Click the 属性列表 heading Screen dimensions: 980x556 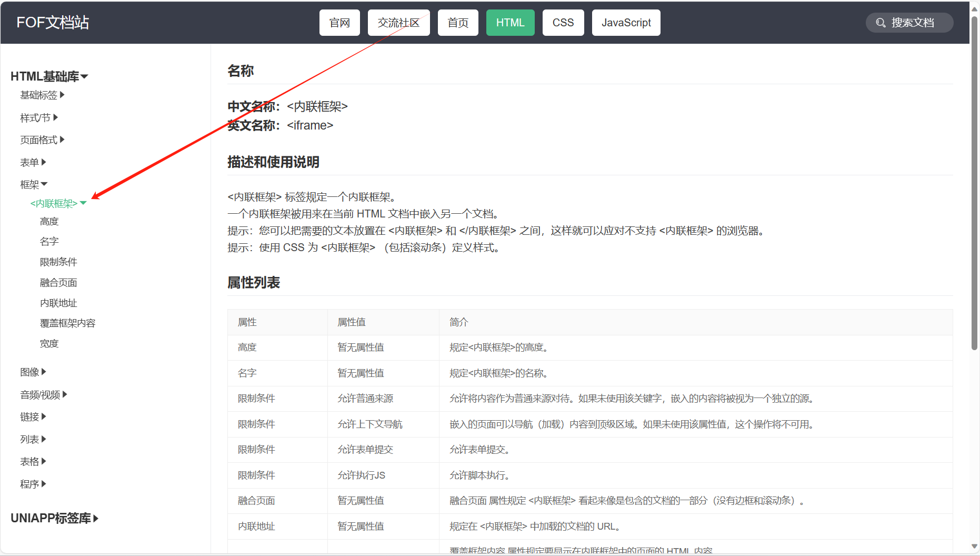[254, 283]
